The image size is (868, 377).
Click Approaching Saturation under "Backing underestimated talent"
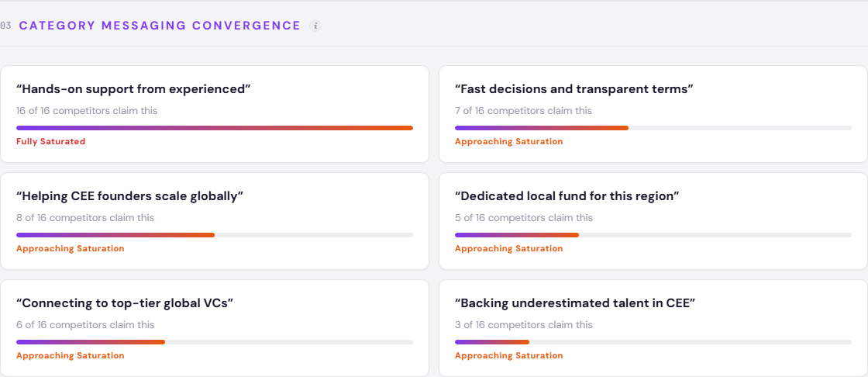pyautogui.click(x=508, y=356)
